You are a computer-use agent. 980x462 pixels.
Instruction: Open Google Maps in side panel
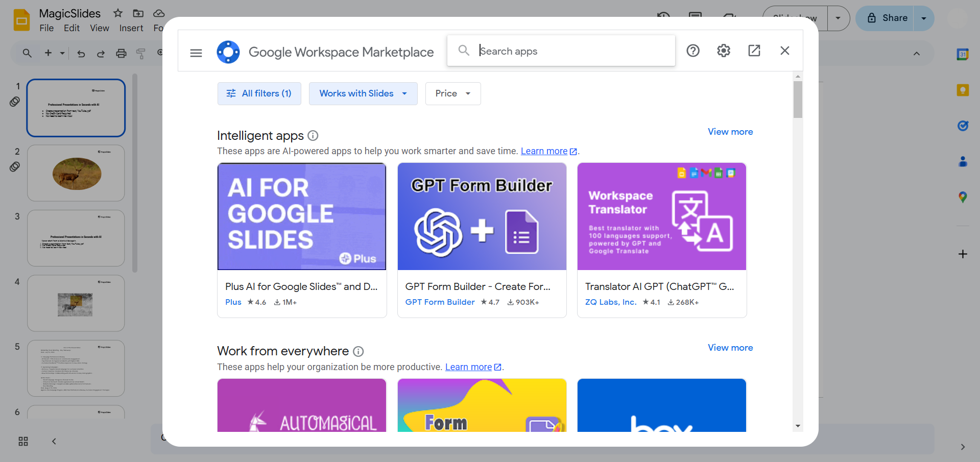click(962, 197)
